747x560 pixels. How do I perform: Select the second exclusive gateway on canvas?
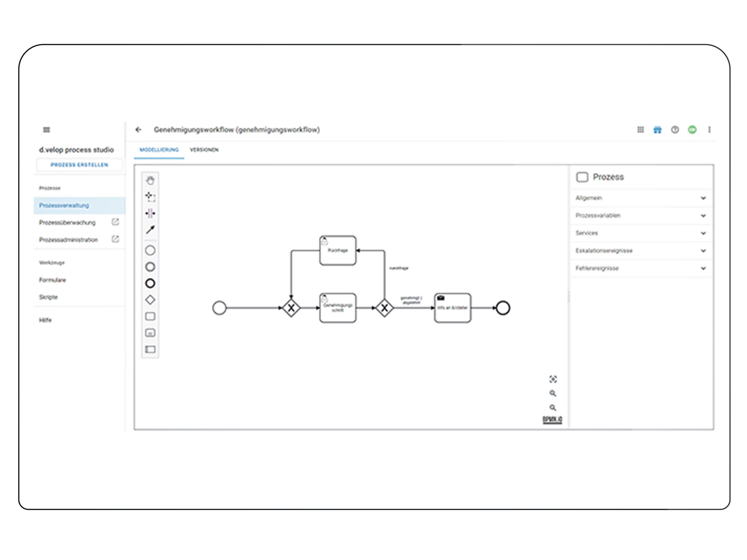tap(384, 308)
